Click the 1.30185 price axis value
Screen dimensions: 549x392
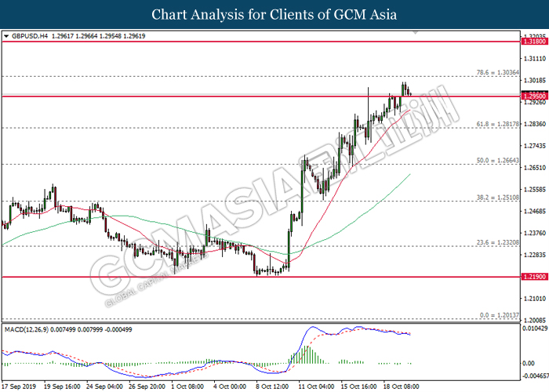tap(535, 81)
